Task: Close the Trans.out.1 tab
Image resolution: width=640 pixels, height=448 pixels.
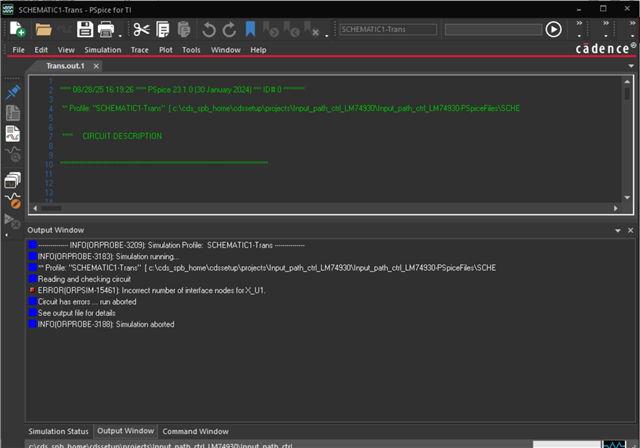Action: click(x=96, y=66)
